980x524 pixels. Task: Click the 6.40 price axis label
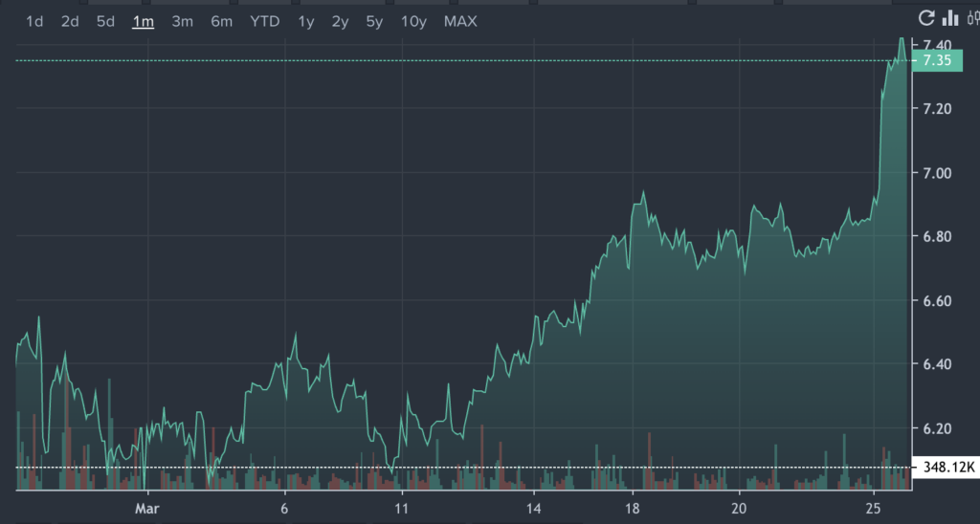point(938,364)
